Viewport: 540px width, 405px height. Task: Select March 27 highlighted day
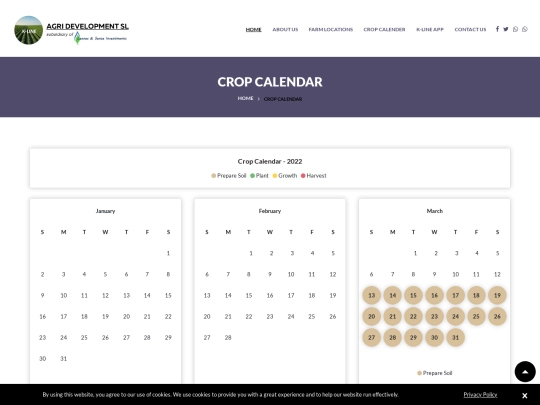coord(372,338)
